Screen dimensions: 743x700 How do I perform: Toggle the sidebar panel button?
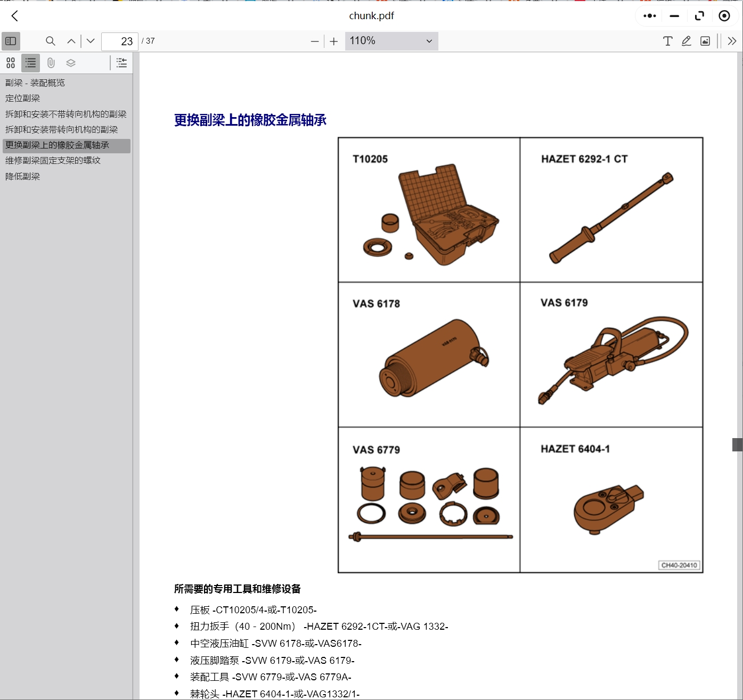pyautogui.click(x=11, y=41)
